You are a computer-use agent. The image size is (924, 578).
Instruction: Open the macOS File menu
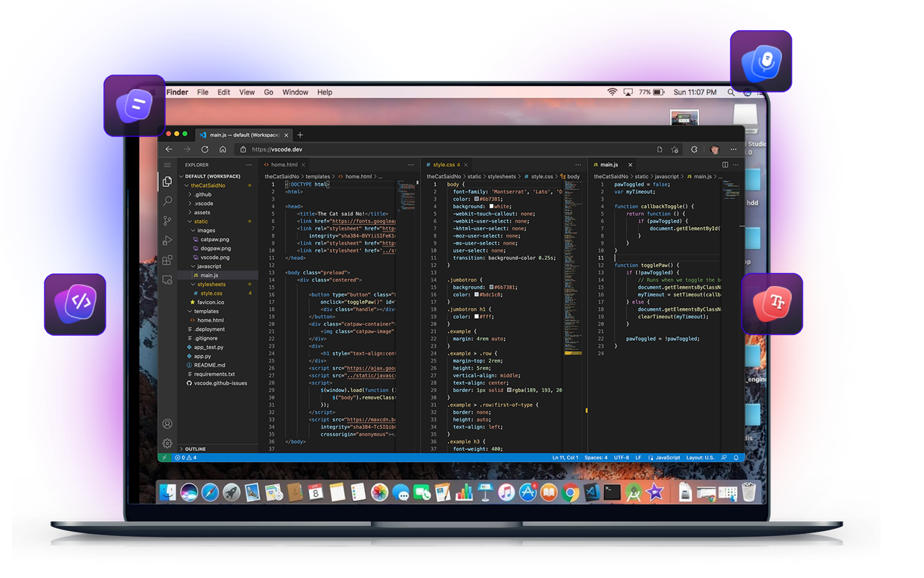point(203,92)
